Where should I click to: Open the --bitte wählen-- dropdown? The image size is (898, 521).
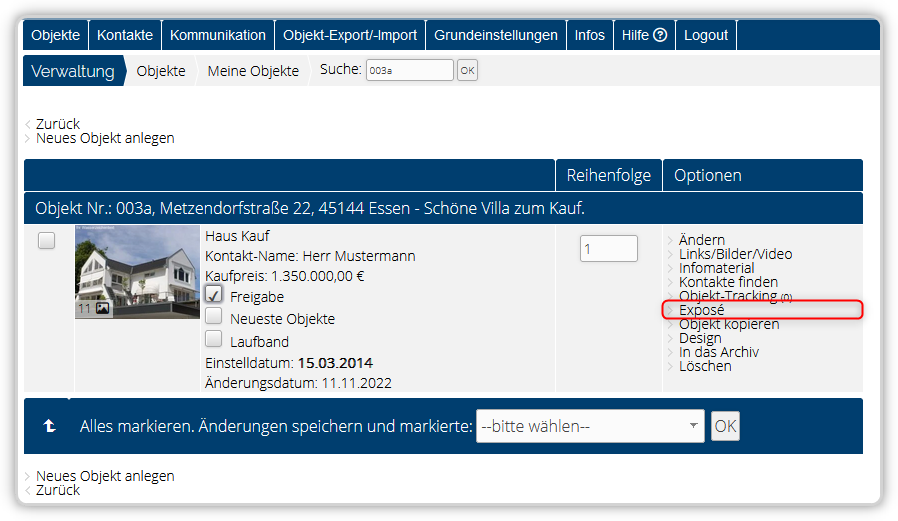pyautogui.click(x=590, y=426)
